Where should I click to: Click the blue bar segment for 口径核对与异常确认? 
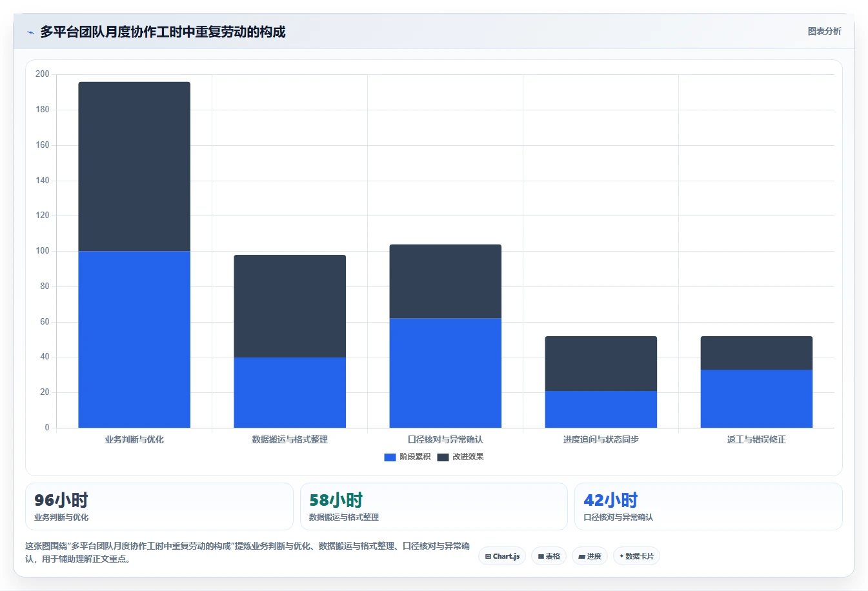tap(445, 373)
